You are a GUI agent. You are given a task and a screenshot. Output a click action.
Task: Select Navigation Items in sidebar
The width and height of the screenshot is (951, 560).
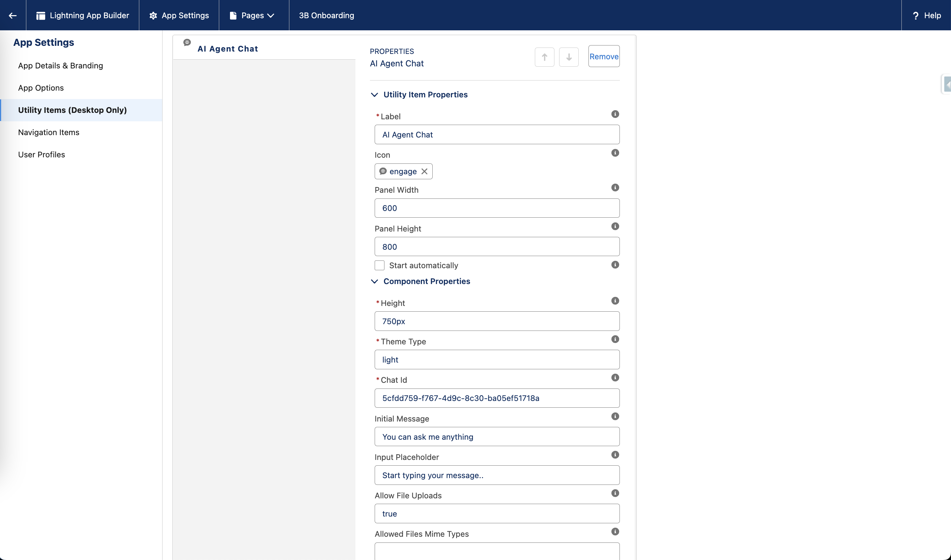(49, 132)
